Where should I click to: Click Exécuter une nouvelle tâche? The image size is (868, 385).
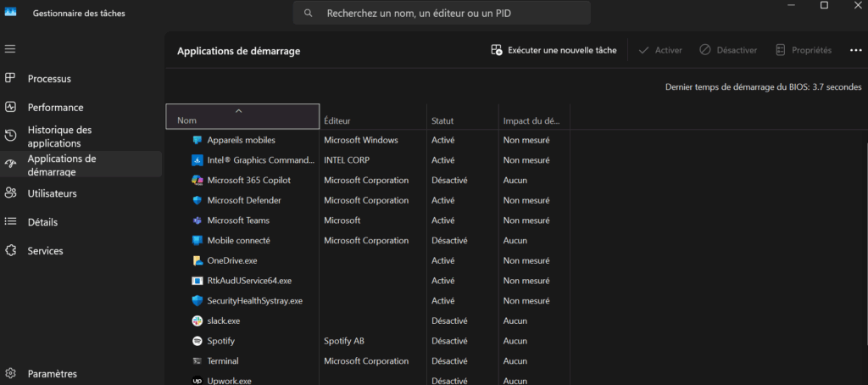[554, 50]
